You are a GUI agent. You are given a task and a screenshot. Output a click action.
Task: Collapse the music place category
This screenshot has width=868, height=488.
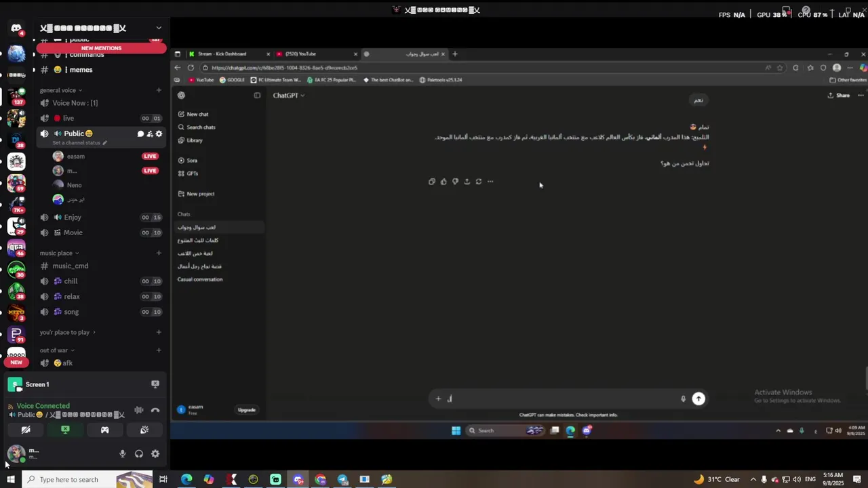click(x=59, y=253)
